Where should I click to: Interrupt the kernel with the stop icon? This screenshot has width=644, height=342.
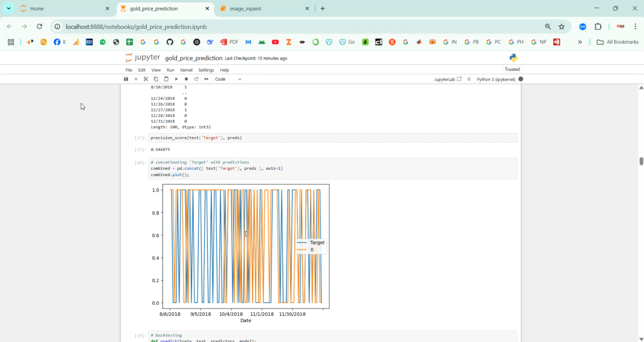coord(186,79)
